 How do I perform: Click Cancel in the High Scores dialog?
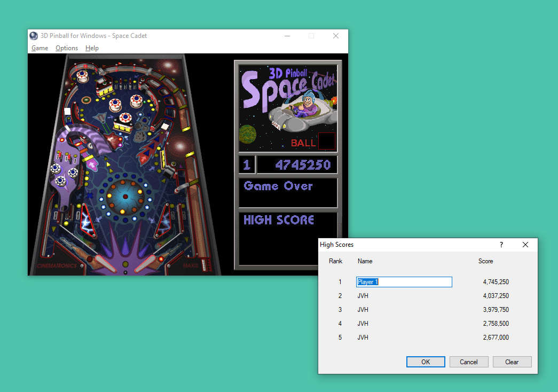click(x=468, y=362)
